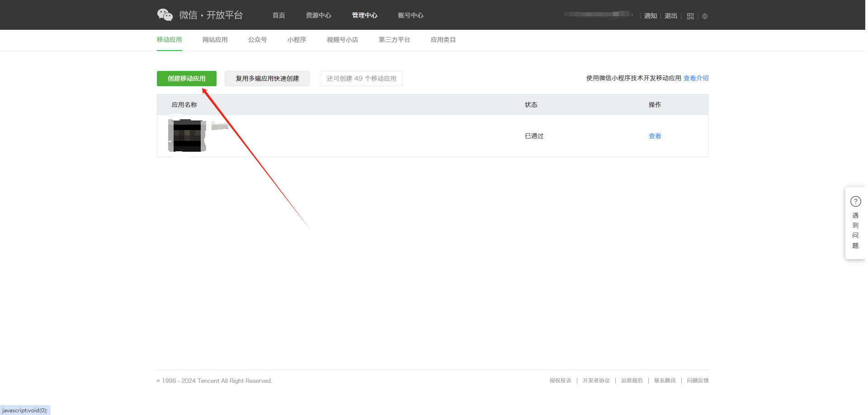This screenshot has width=868, height=415.
Task: Open the 小程序 tab
Action: [297, 40]
